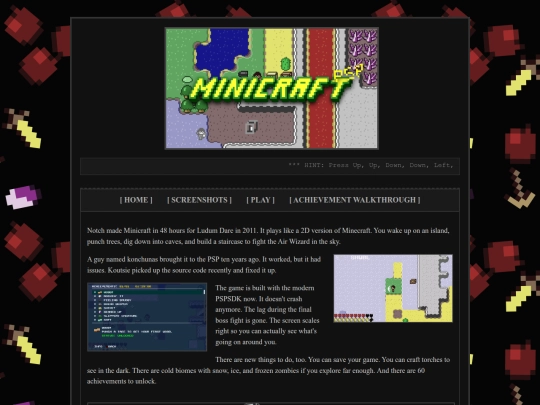Open the snowy biome gameplay screenshot
Image resolution: width=540 pixels, height=405 pixels.
(x=393, y=289)
